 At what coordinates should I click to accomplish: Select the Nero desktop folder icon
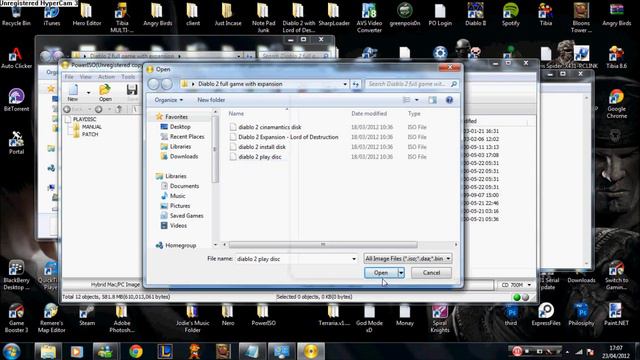click(x=228, y=315)
